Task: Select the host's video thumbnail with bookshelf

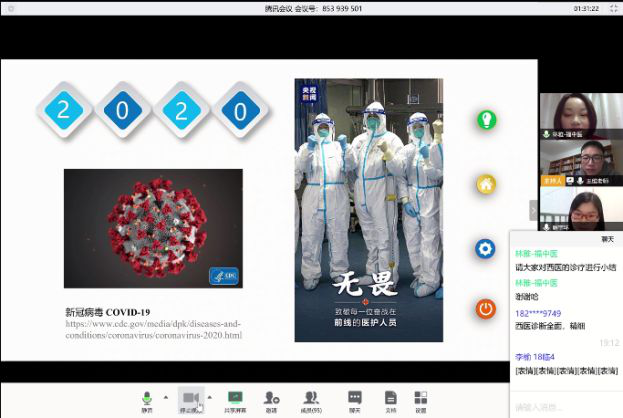Action: click(581, 162)
